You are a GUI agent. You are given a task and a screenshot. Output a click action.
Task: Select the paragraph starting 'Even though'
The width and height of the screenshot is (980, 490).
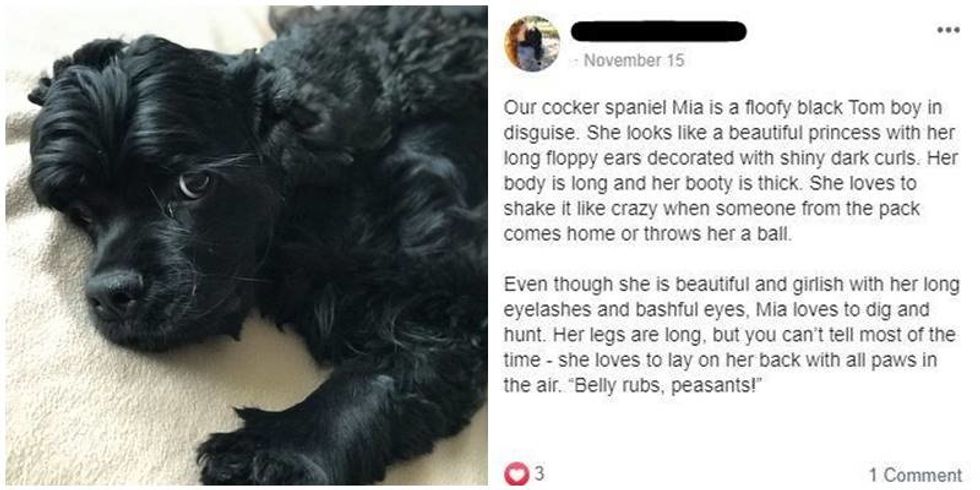pos(731,336)
